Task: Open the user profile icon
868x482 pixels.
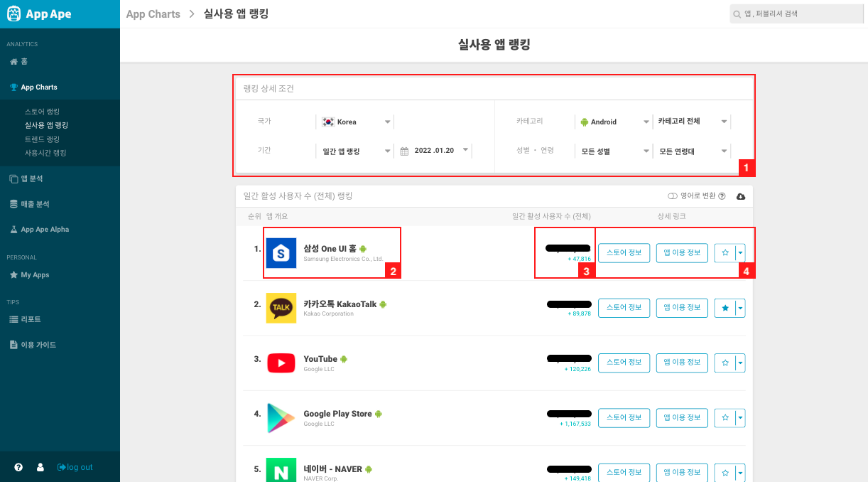Action: (40, 467)
